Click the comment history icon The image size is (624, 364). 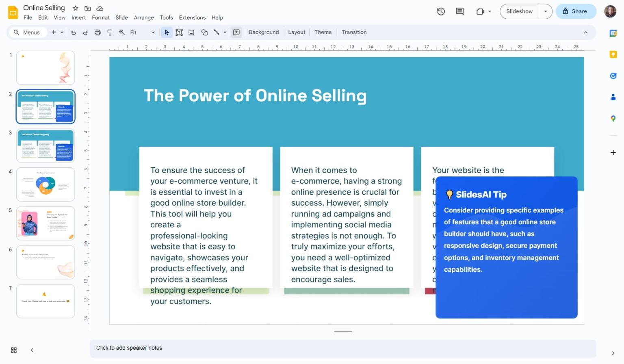click(459, 12)
